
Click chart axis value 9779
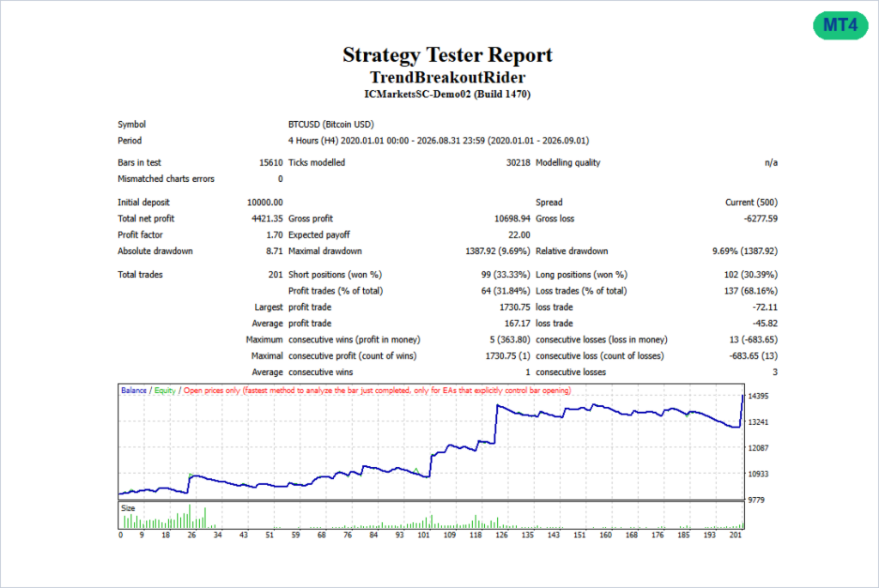(756, 500)
